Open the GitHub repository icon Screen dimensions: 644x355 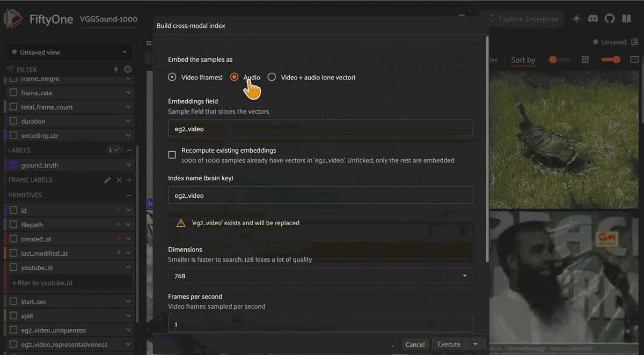[x=610, y=19]
